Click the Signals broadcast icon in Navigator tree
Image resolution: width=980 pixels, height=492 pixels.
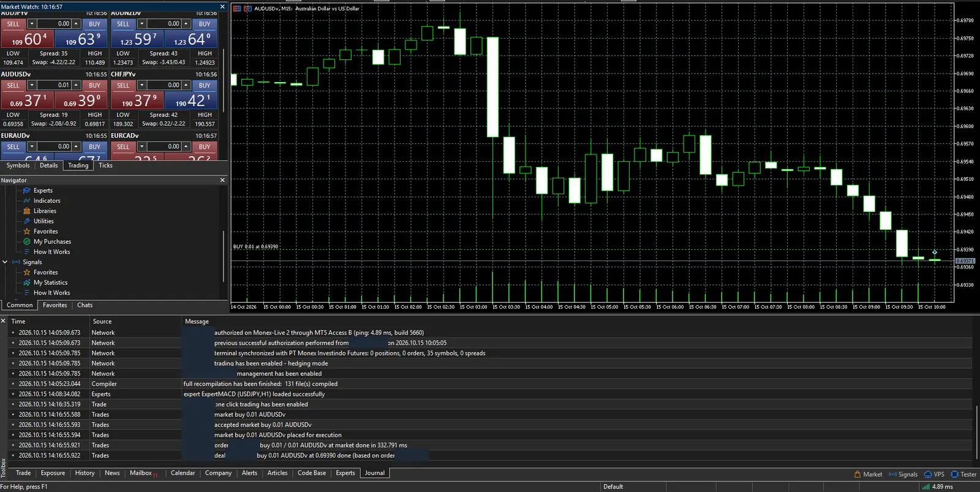16,262
